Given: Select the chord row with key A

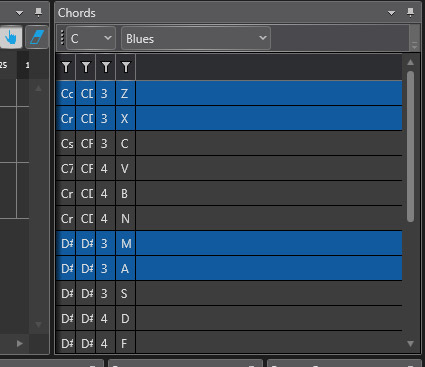Looking at the screenshot, I should 229,268.
